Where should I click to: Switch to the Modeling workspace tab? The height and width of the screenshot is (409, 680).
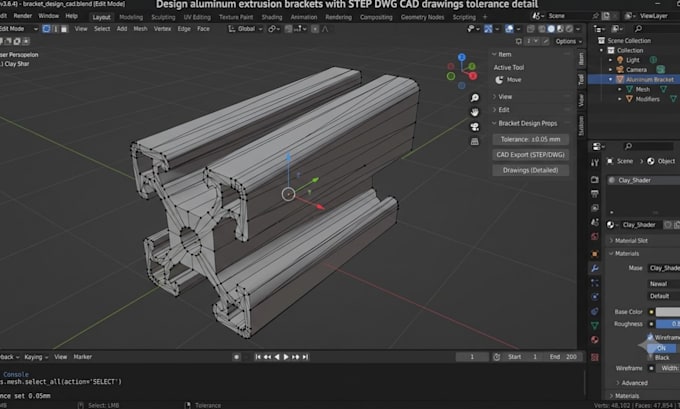(131, 17)
